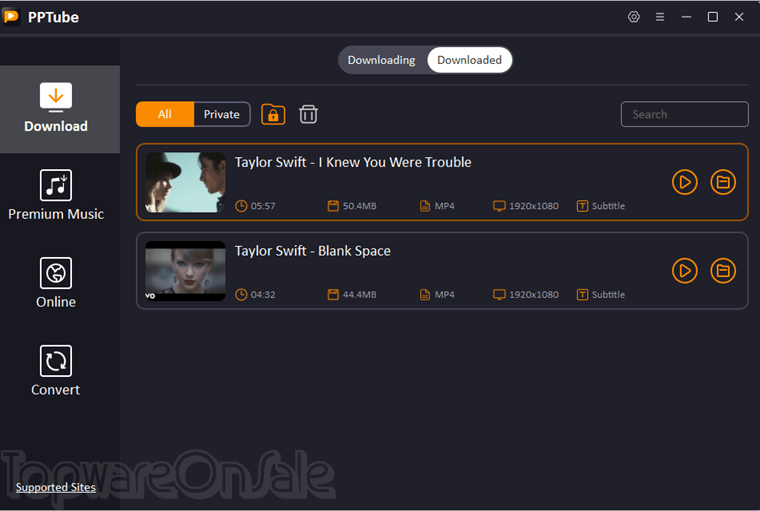Click resolution icon for I Knew You Were Trouble
Viewport: 760px width, 511px height.
tap(499, 206)
